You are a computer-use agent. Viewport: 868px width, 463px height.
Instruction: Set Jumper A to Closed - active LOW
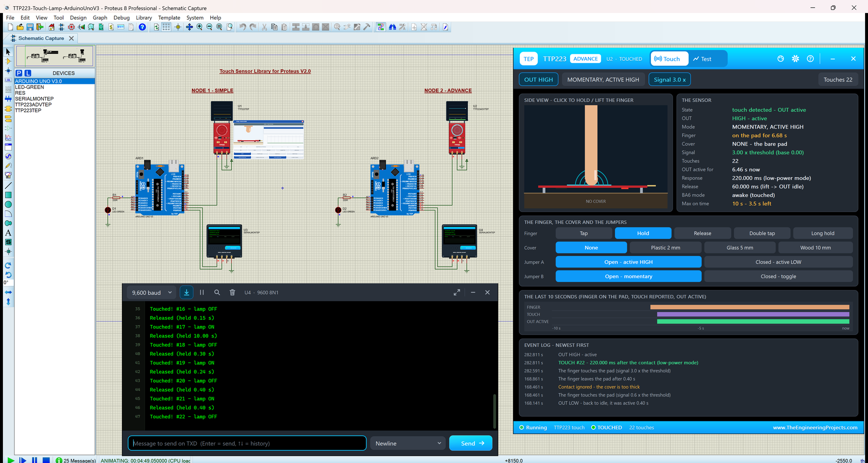pyautogui.click(x=778, y=262)
